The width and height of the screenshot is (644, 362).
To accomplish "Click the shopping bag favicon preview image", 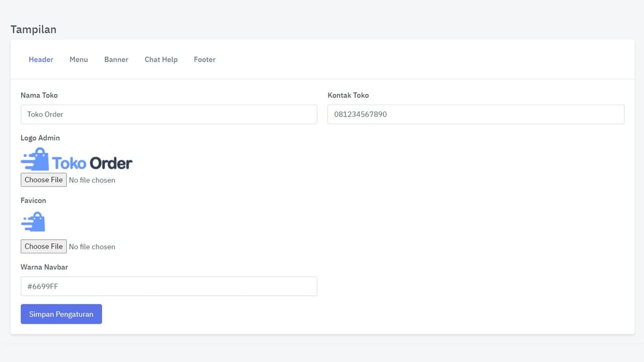I will [x=33, y=222].
